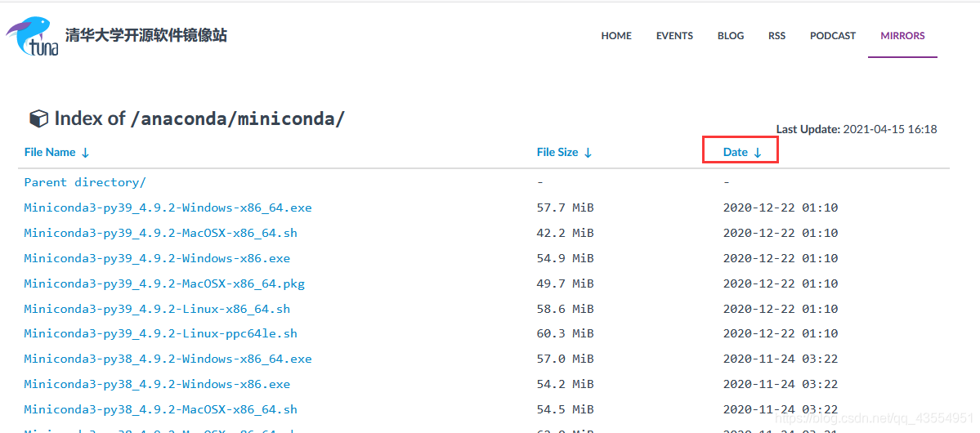Click date of Miniconda3-py39 Windows-x86_64.exe row
This screenshot has height=433, width=980.
coord(781,208)
